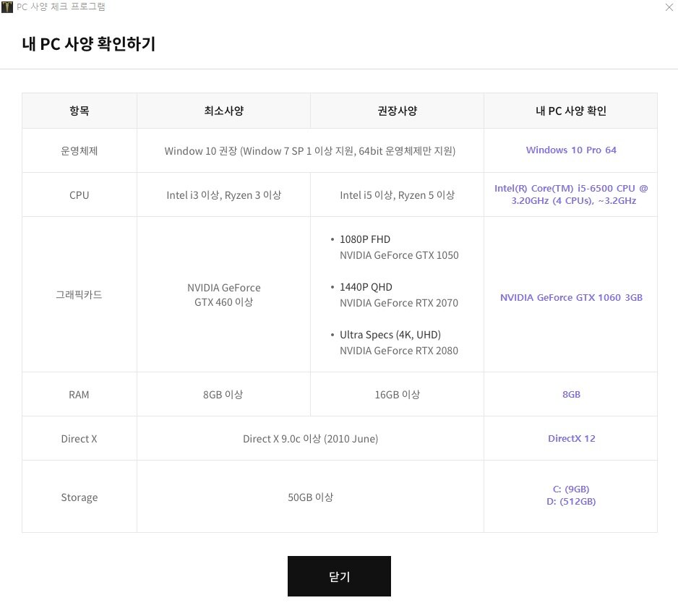Viewport: 678px width, 616px height.
Task: Select the 최소사양 column header
Action: (x=223, y=111)
